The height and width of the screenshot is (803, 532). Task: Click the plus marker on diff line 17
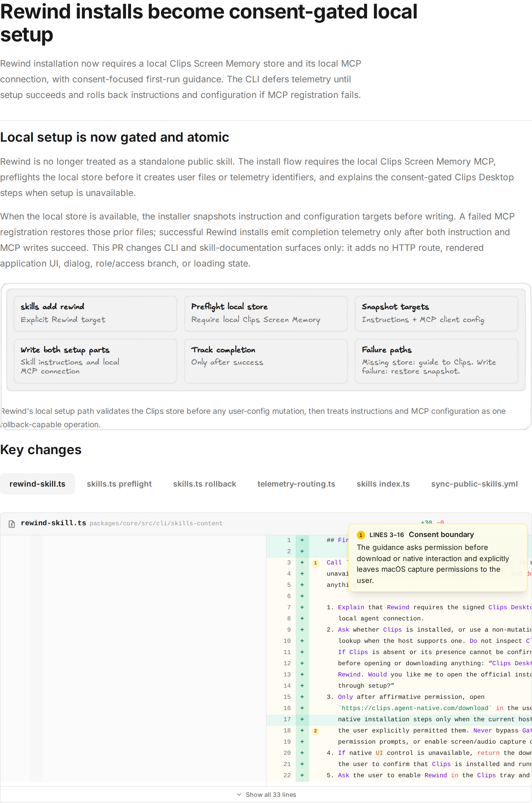302,719
